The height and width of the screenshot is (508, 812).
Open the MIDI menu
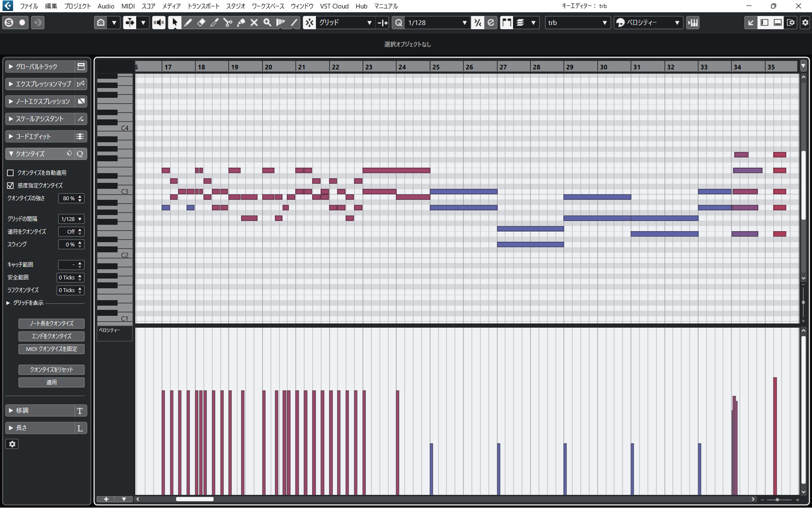128,6
